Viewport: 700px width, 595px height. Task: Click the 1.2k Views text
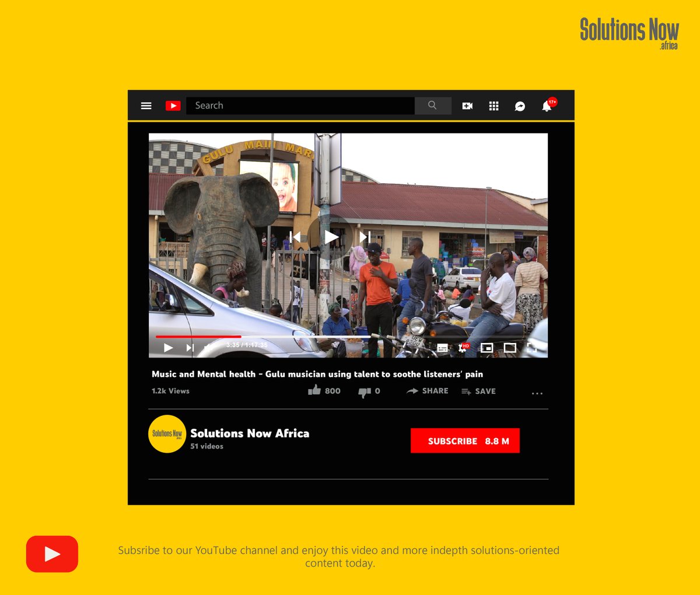pos(170,391)
